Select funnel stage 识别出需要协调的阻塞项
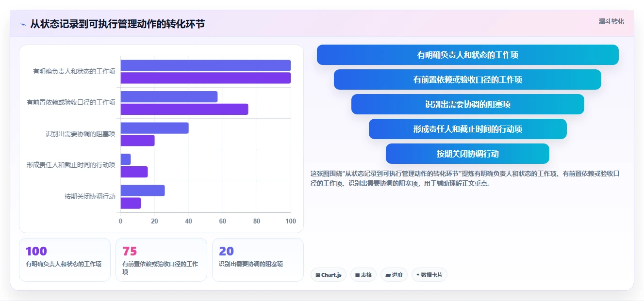Image resolution: width=644 pixels, height=301 pixels. click(468, 104)
